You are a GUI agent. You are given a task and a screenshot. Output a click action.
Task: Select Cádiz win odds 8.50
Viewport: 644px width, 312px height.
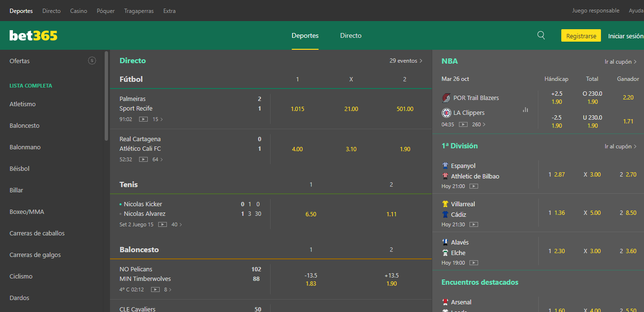pos(628,212)
